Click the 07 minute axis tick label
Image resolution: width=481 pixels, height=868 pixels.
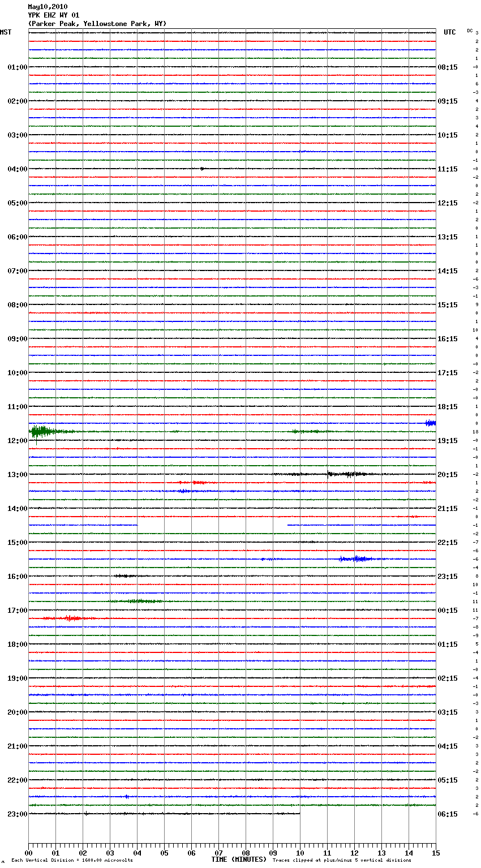[x=218, y=853]
